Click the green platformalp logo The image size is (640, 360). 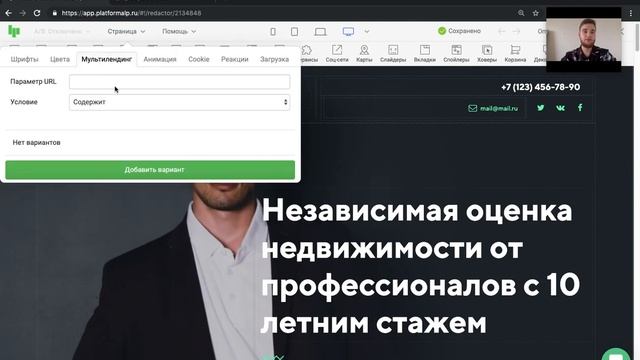tap(14, 31)
